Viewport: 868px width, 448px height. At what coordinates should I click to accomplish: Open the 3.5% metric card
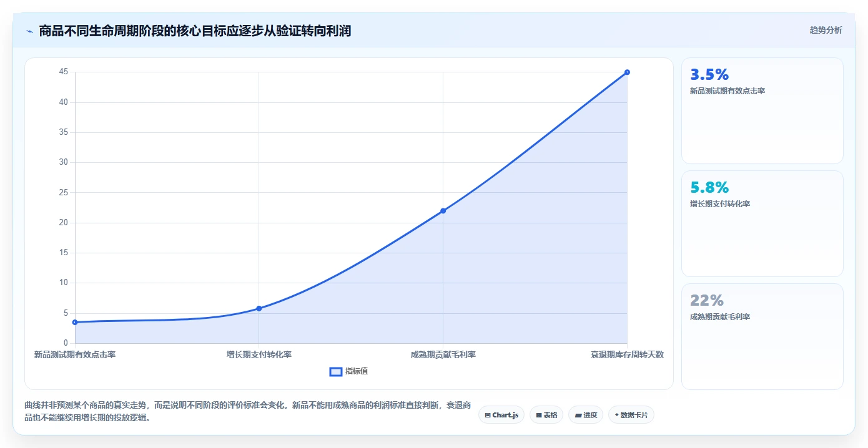[x=762, y=111]
